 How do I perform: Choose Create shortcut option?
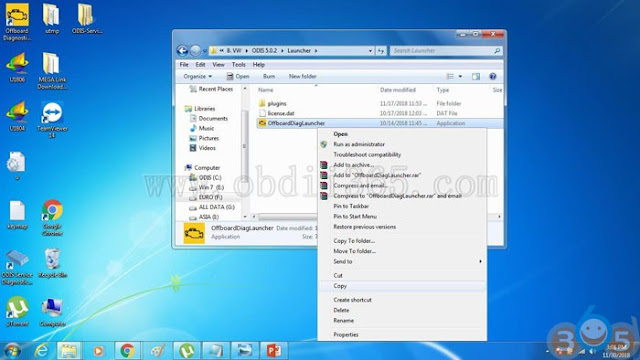point(402,300)
